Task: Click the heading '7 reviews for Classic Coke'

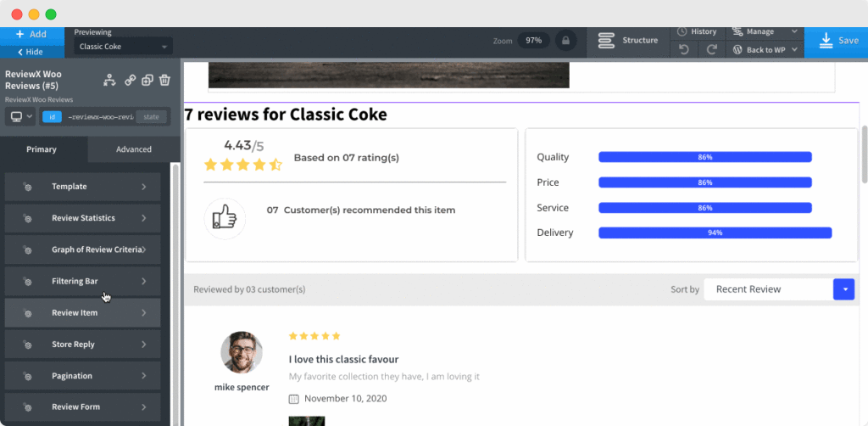Action: point(286,115)
